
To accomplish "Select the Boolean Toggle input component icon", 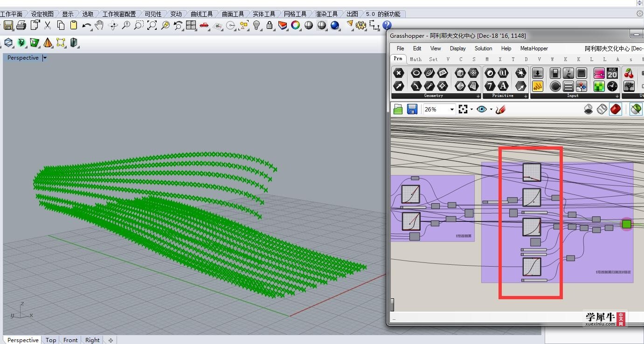I will [555, 73].
